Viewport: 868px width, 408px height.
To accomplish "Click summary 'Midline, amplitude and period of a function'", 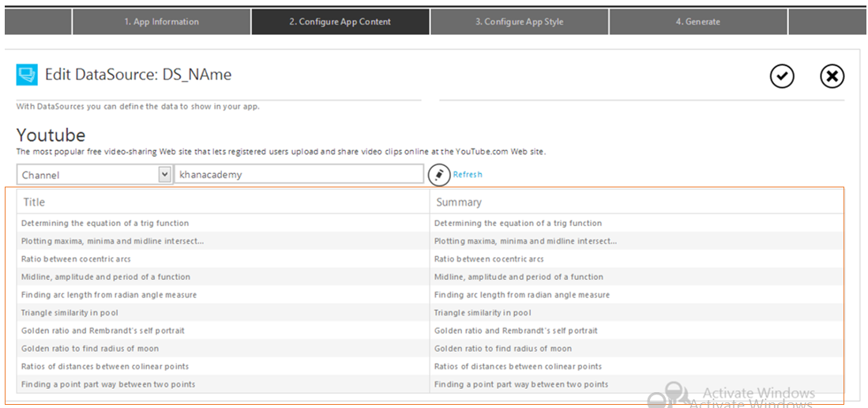I will [x=519, y=277].
